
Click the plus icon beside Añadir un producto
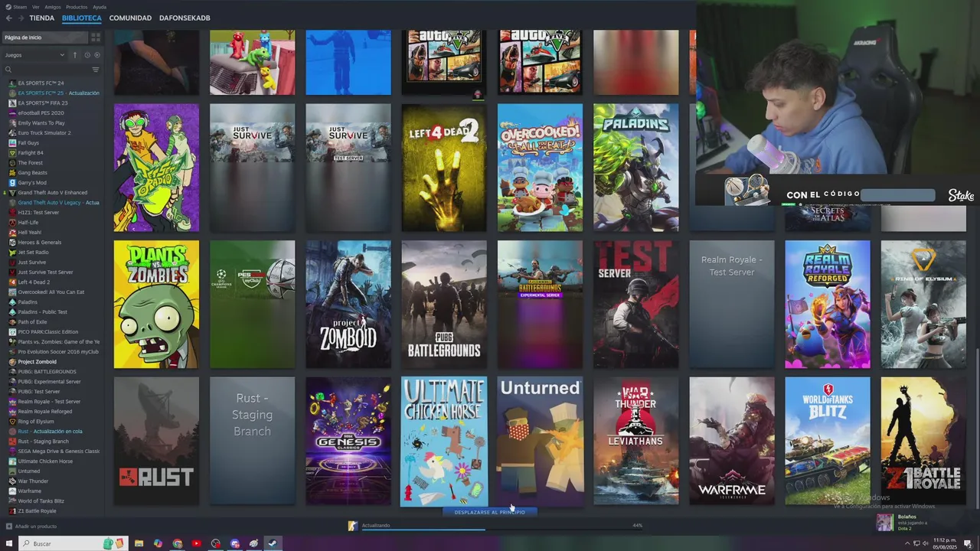point(9,526)
